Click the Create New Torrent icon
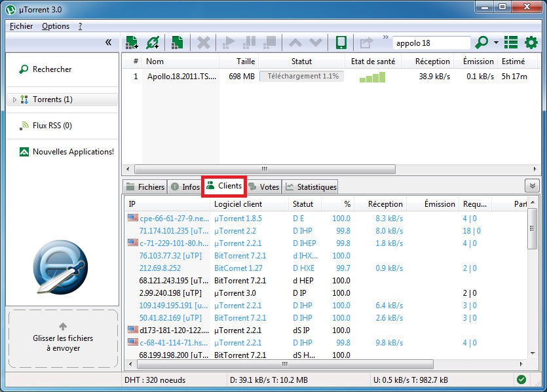Screen dimensions: 547x392 pos(178,43)
